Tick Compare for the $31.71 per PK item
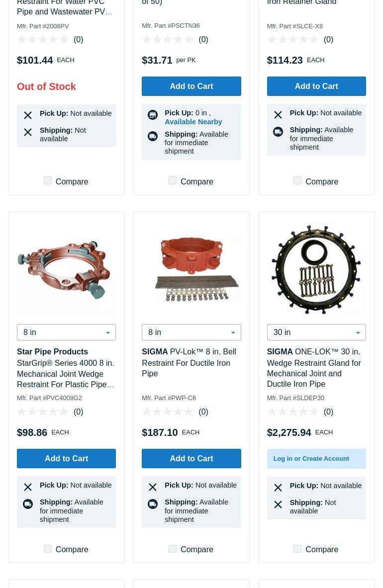The image size is (383, 588). coord(173,180)
